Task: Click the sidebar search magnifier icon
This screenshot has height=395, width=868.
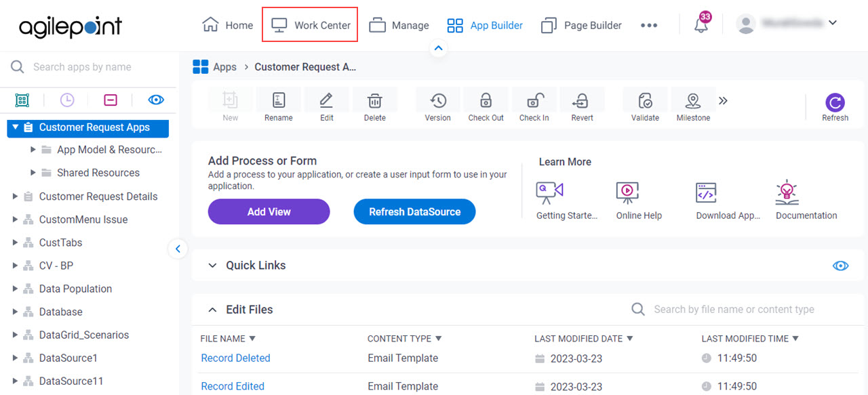Action: coord(18,66)
